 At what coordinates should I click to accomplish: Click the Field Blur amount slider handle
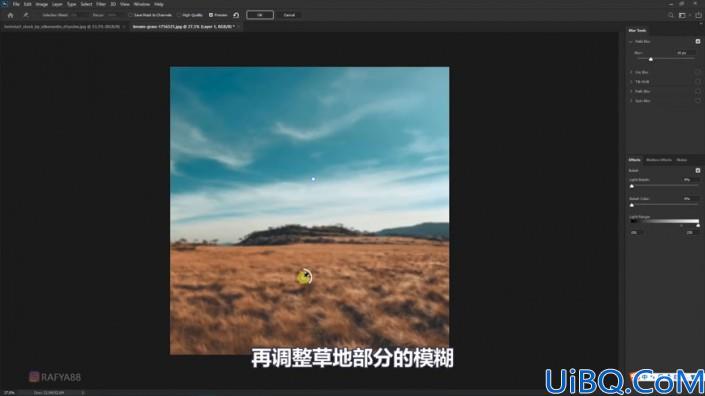coord(651,59)
